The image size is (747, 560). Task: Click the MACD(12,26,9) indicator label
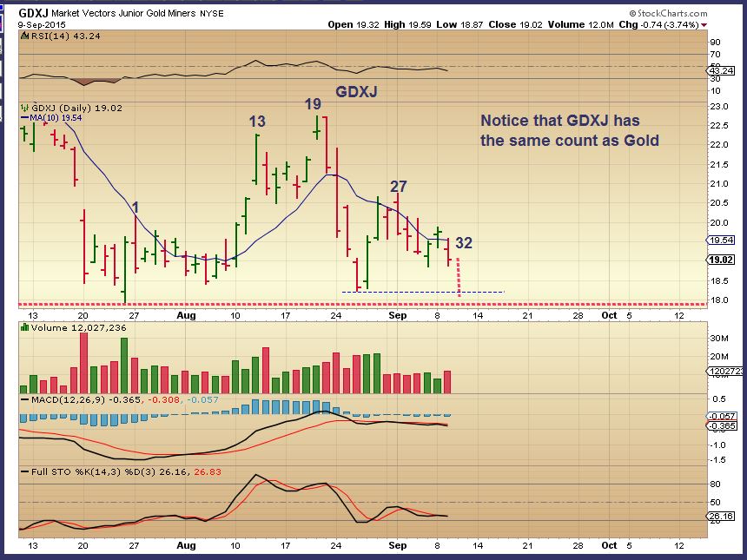coord(68,399)
